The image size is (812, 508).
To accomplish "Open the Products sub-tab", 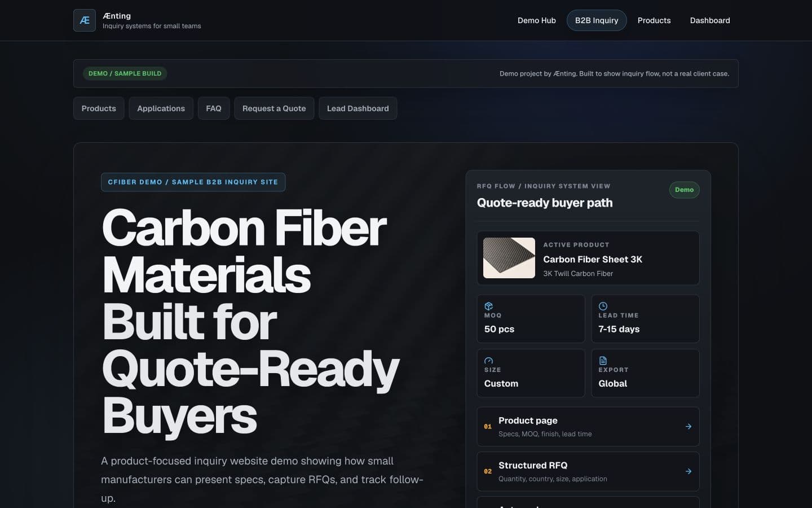I will click(x=99, y=108).
